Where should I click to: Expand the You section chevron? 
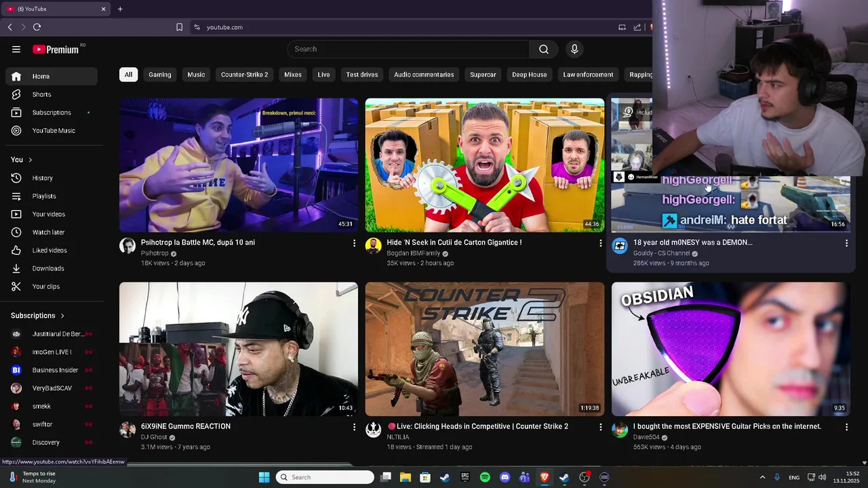click(30, 160)
